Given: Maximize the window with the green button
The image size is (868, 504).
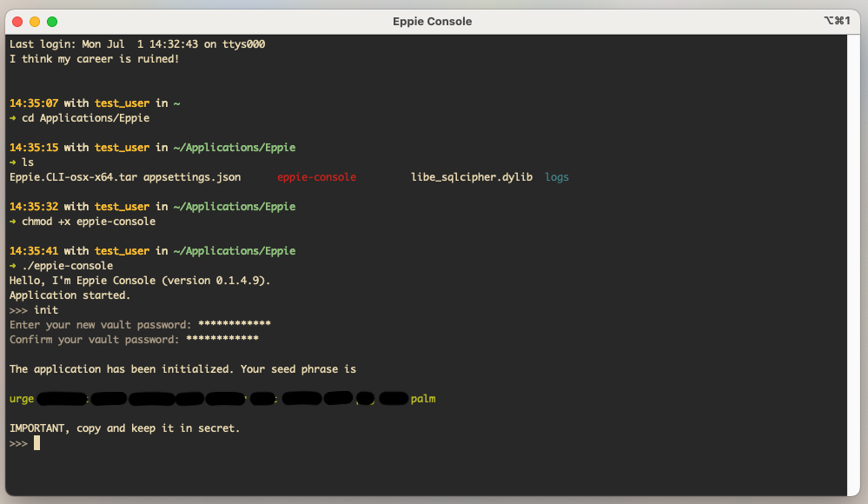Looking at the screenshot, I should [52, 22].
